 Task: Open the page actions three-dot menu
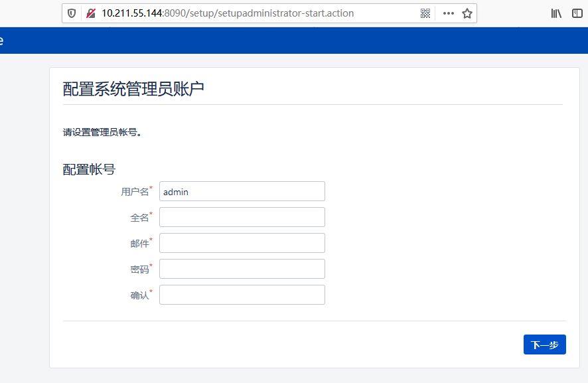coord(449,13)
